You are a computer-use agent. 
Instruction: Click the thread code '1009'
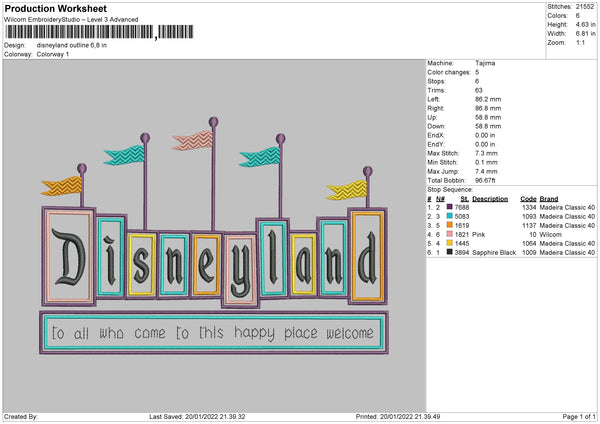(529, 253)
